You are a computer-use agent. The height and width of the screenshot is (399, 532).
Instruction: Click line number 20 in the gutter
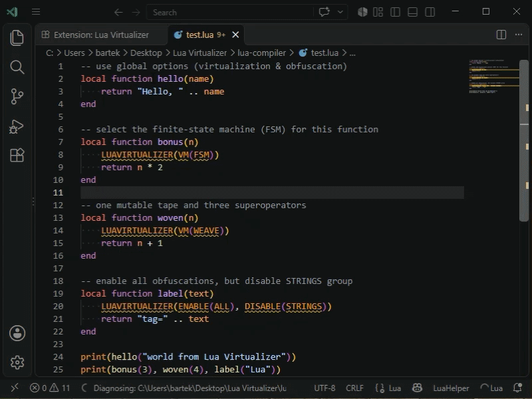(58, 307)
